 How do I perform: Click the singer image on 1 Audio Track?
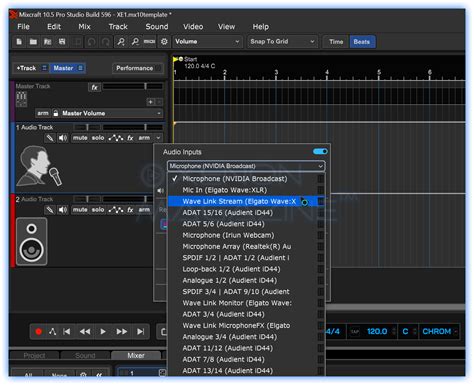click(x=39, y=166)
